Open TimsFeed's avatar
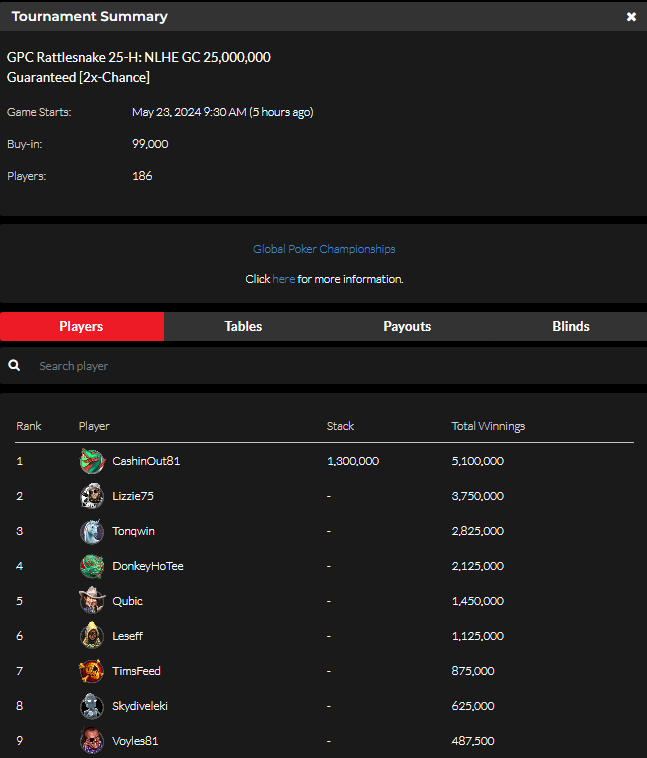The width and height of the screenshot is (647, 758). click(92, 671)
